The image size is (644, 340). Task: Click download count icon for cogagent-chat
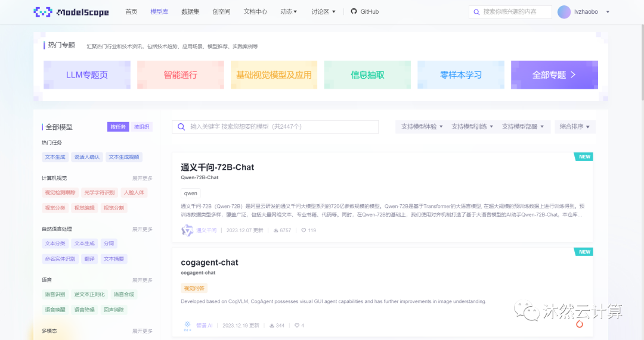coord(271,326)
